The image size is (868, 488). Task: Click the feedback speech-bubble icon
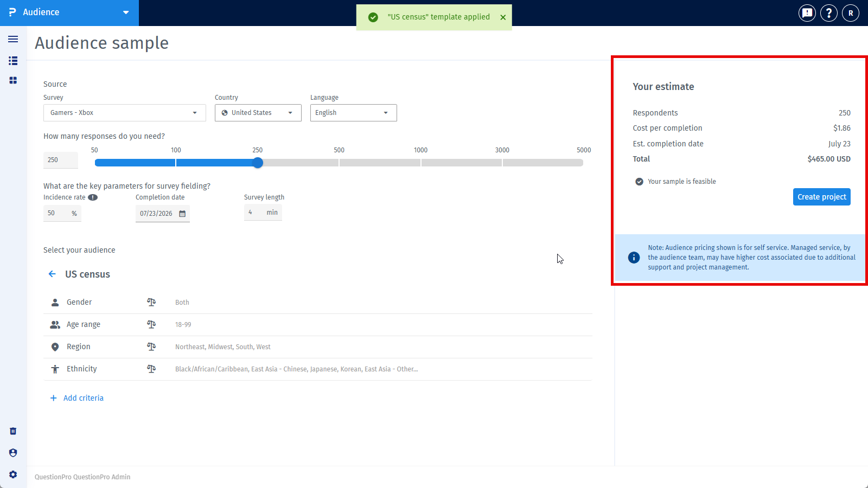pyautogui.click(x=807, y=12)
